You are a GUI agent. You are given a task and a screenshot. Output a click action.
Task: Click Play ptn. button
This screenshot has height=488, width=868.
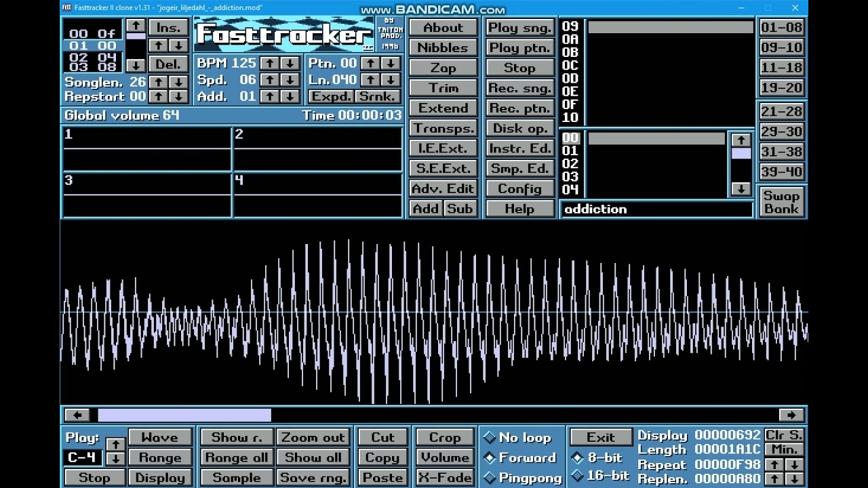tap(519, 47)
